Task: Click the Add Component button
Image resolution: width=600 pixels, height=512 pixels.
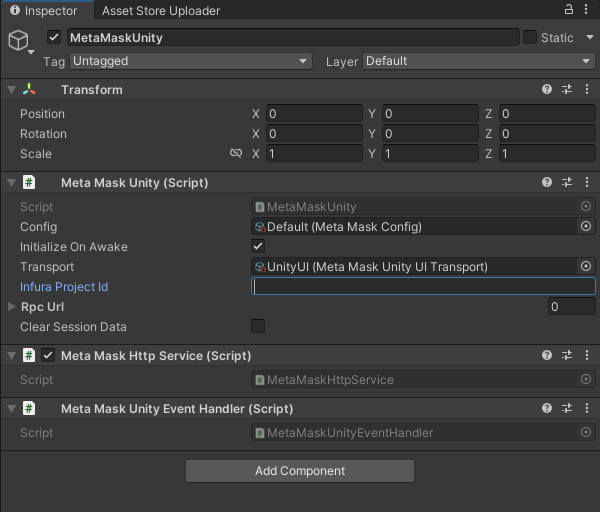Action: pyautogui.click(x=300, y=471)
